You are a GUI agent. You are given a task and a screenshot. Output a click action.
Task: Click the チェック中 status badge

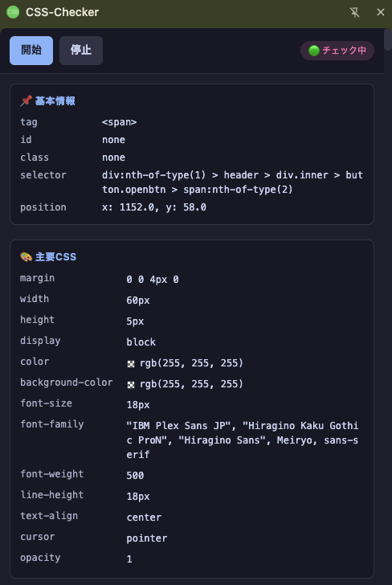[x=337, y=51]
